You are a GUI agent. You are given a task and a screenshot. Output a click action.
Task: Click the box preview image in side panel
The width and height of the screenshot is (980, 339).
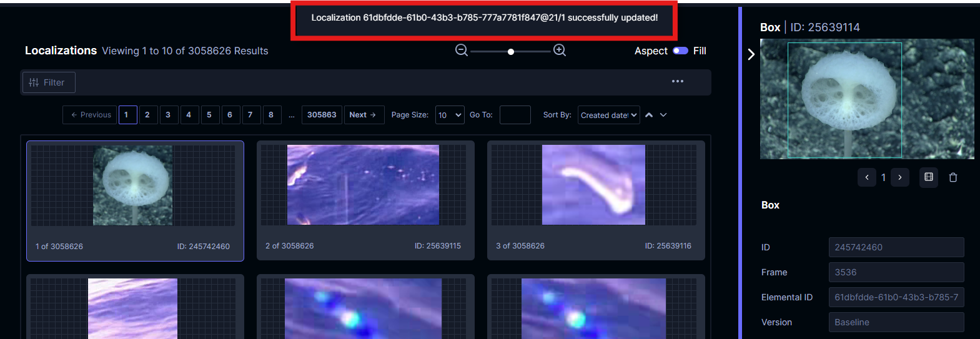tap(867, 99)
